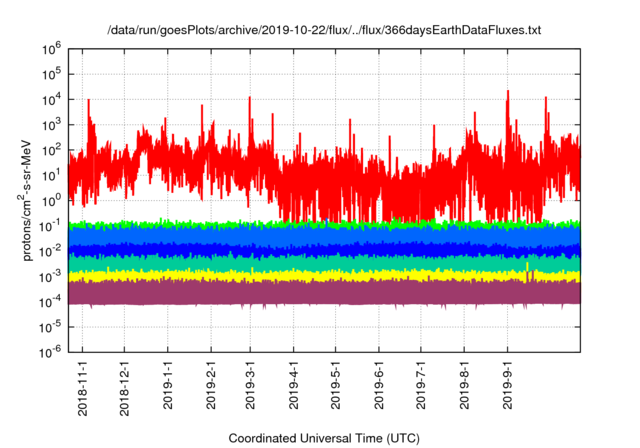Screen dimensions: 640x448
Task: Click the 10^0 y-axis tick label
Action: coord(51,201)
